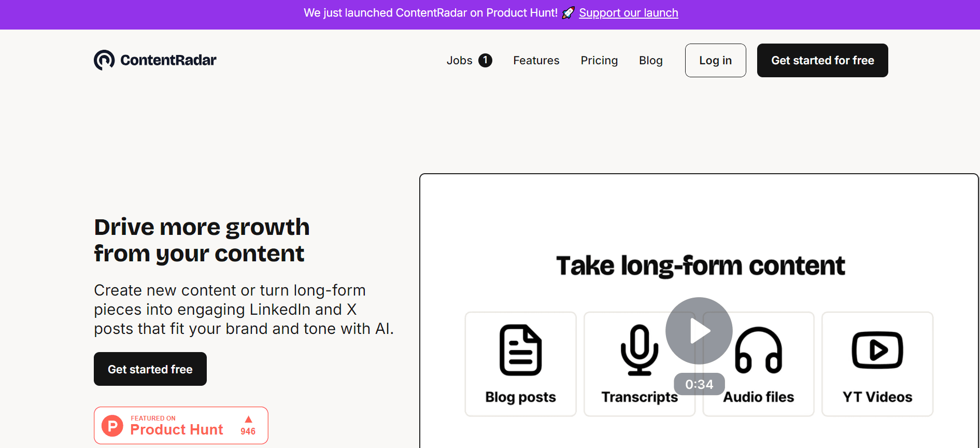Play the demo video
980x448 pixels.
click(x=699, y=331)
